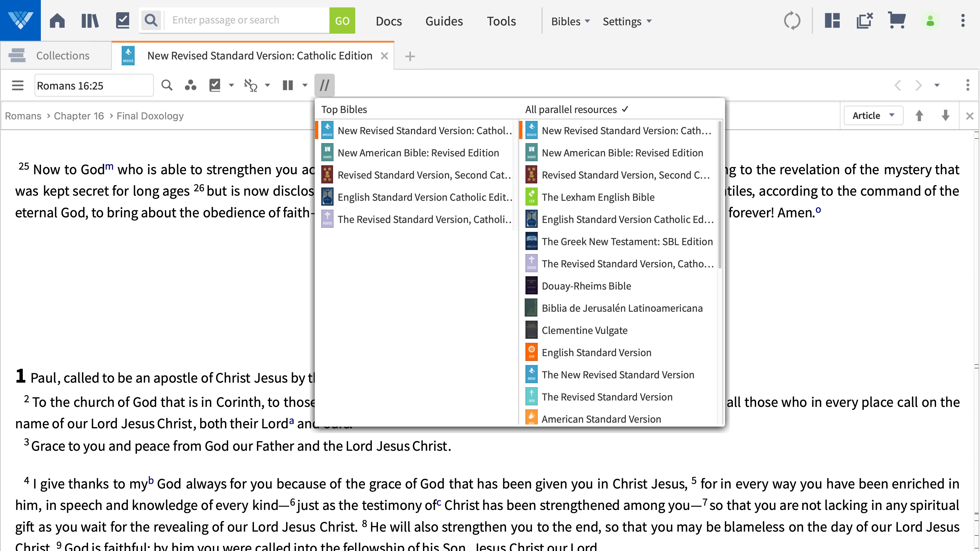Focus the Enter passage or search field
The width and height of the screenshot is (980, 551).
247,20
